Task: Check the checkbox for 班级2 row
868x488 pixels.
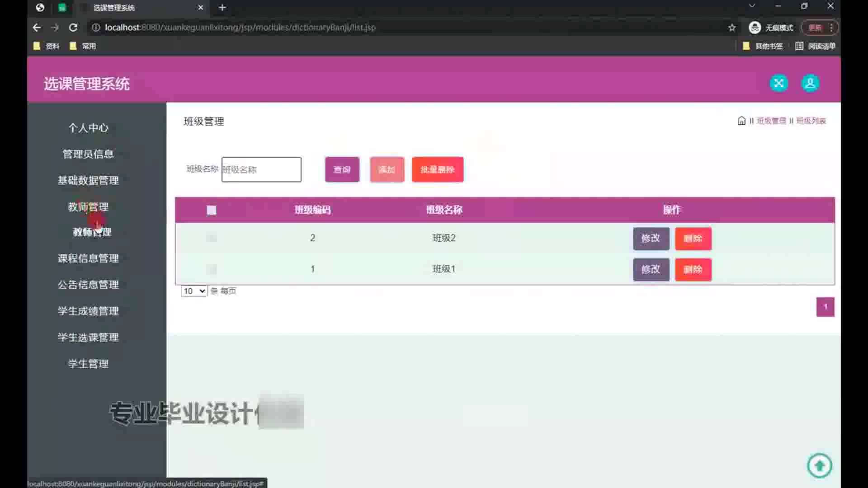Action: pyautogui.click(x=212, y=238)
